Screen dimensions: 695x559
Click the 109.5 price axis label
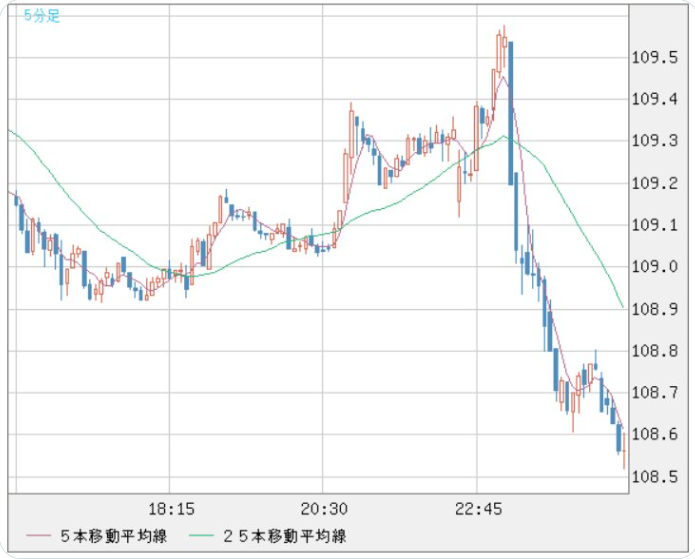coord(657,57)
